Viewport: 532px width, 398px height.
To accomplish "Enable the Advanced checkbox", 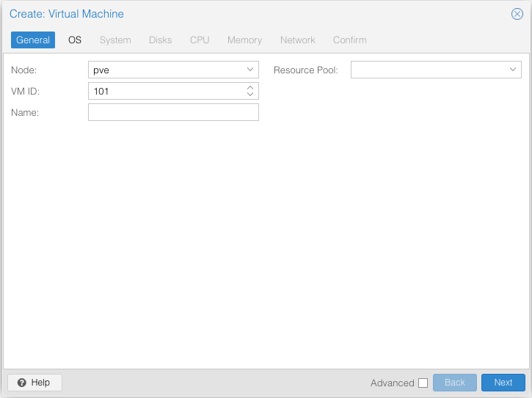I will tap(423, 383).
